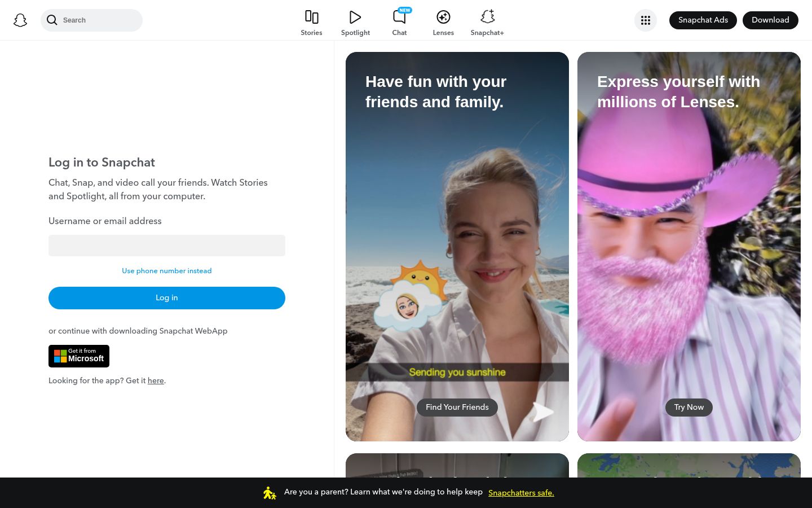Click the here link for the app
812x508 pixels.
[x=156, y=380]
